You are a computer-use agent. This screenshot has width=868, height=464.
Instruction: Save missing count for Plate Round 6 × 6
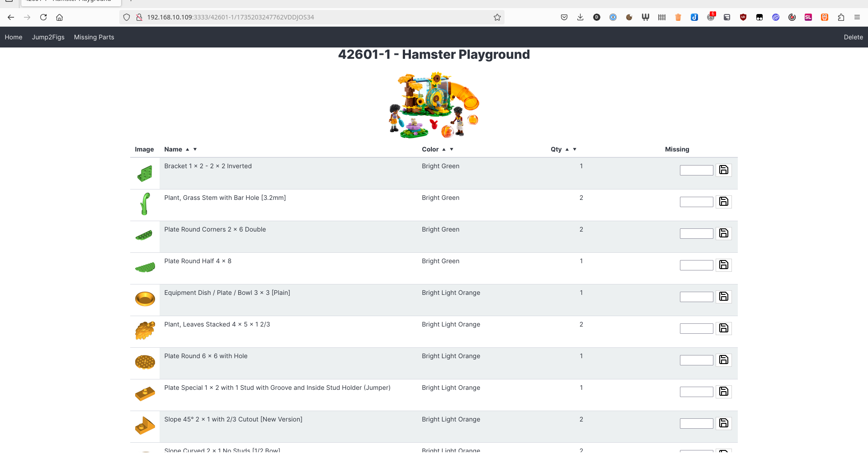(x=723, y=360)
